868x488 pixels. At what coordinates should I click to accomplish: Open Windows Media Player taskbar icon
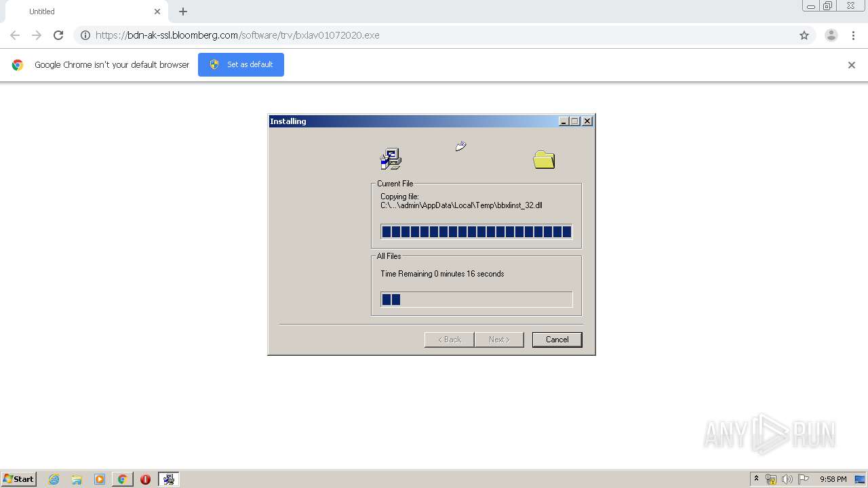[x=100, y=479]
